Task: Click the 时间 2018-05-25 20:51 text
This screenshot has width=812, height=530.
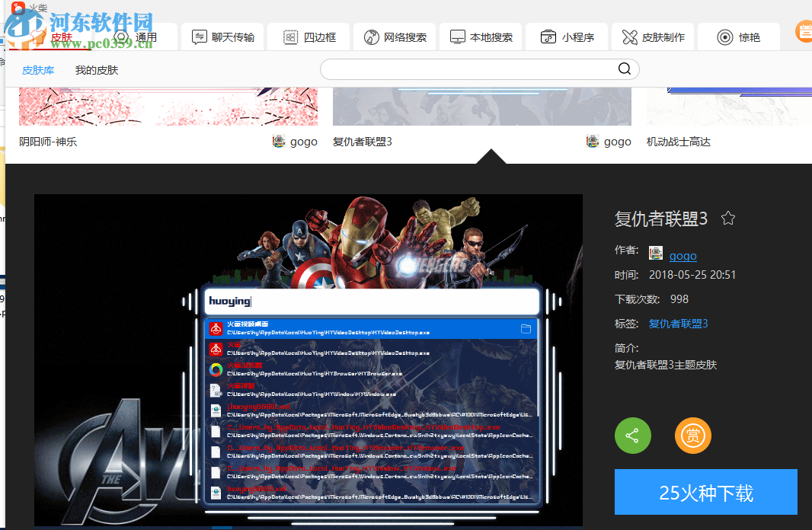Action: pos(676,275)
